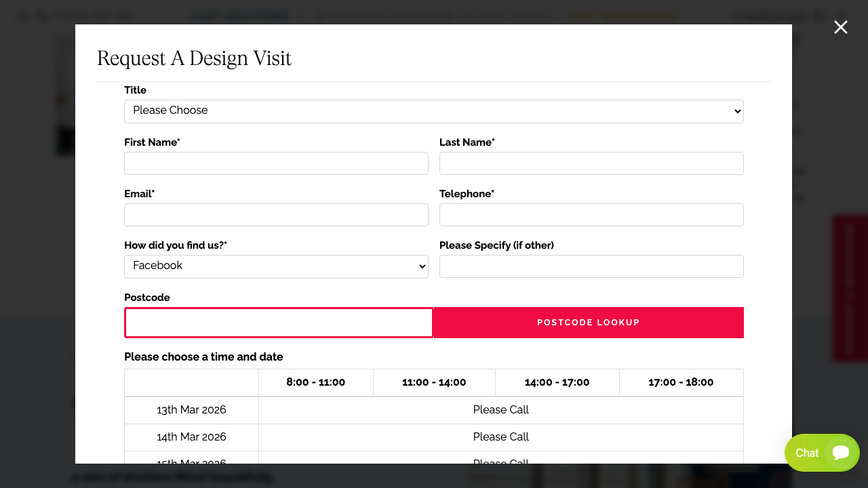Viewport: 868px width, 488px height.
Task: Select the 14th Mar 2026 date cell
Action: pyautogui.click(x=191, y=437)
